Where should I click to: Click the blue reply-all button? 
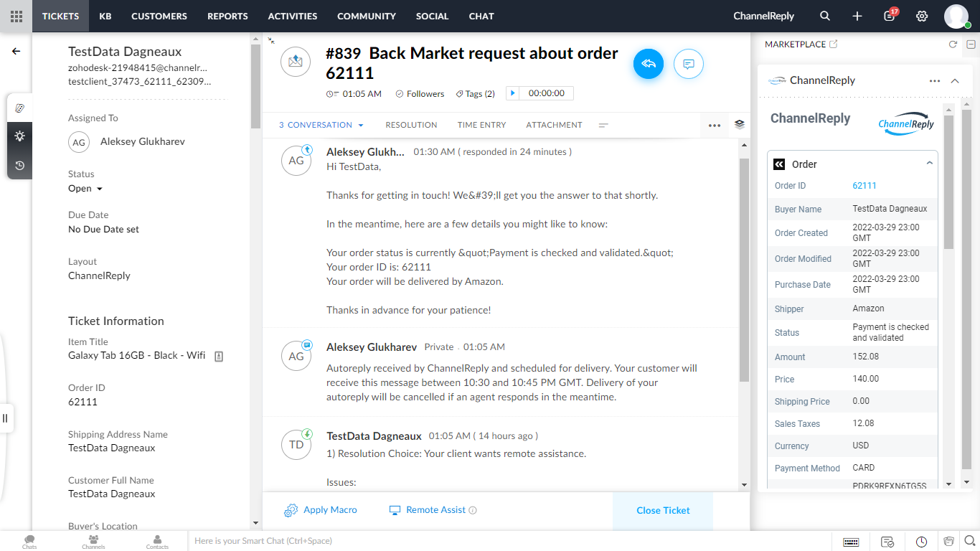point(649,64)
